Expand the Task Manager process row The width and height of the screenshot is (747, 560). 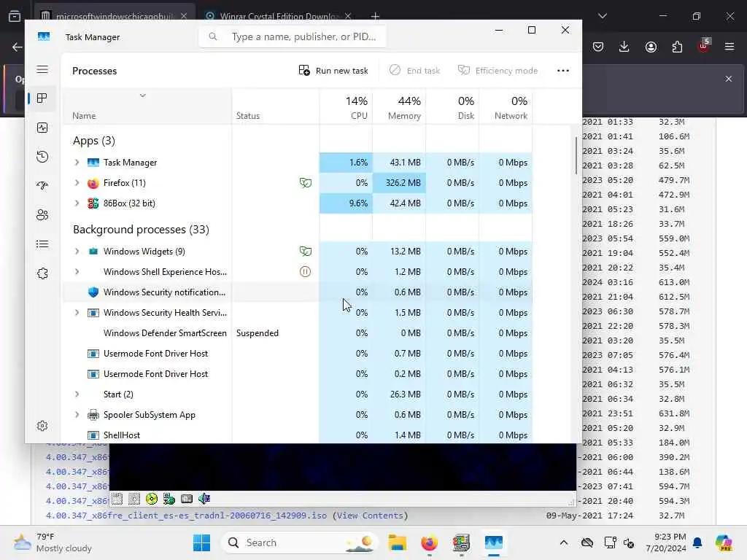tap(77, 163)
